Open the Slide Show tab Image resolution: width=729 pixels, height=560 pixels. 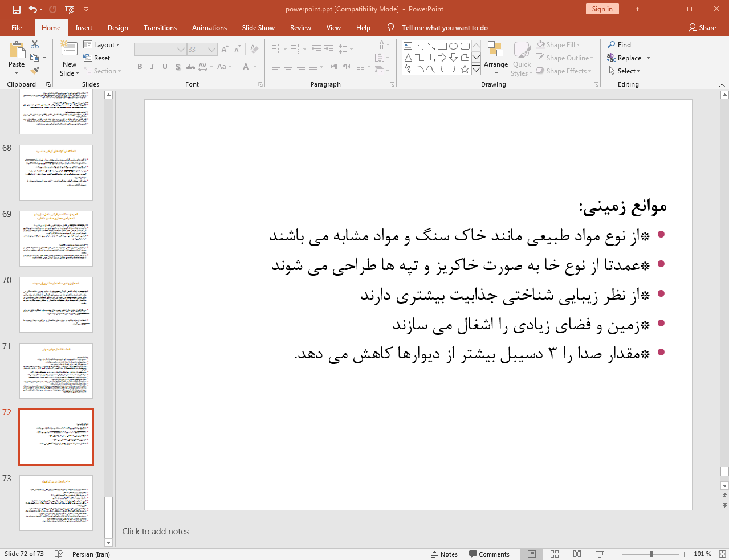click(258, 27)
